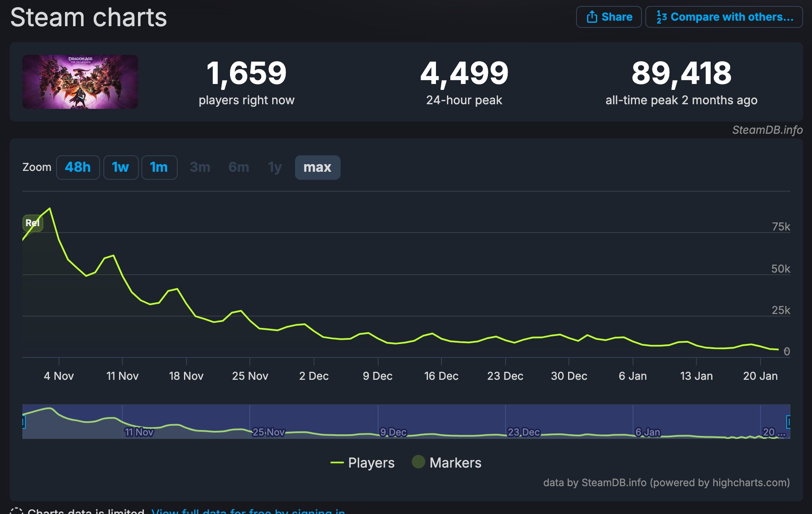Click the 89,418 all-time peak value

[x=681, y=73]
